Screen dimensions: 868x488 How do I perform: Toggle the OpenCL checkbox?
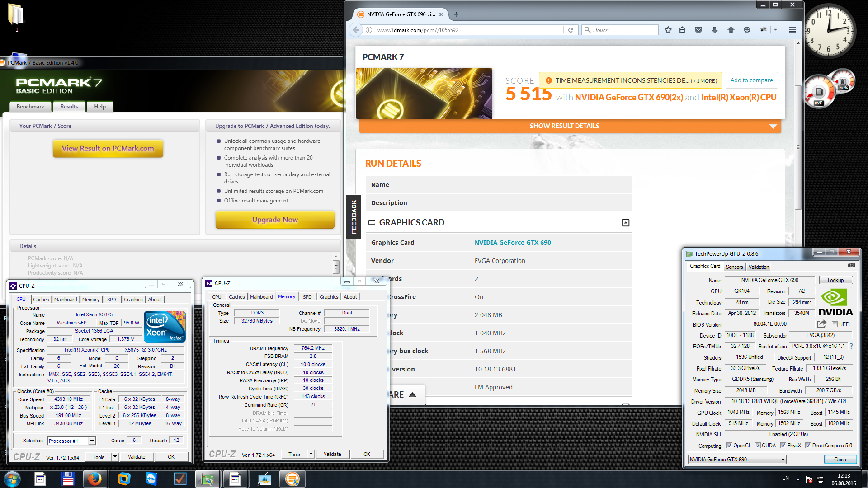pos(729,446)
